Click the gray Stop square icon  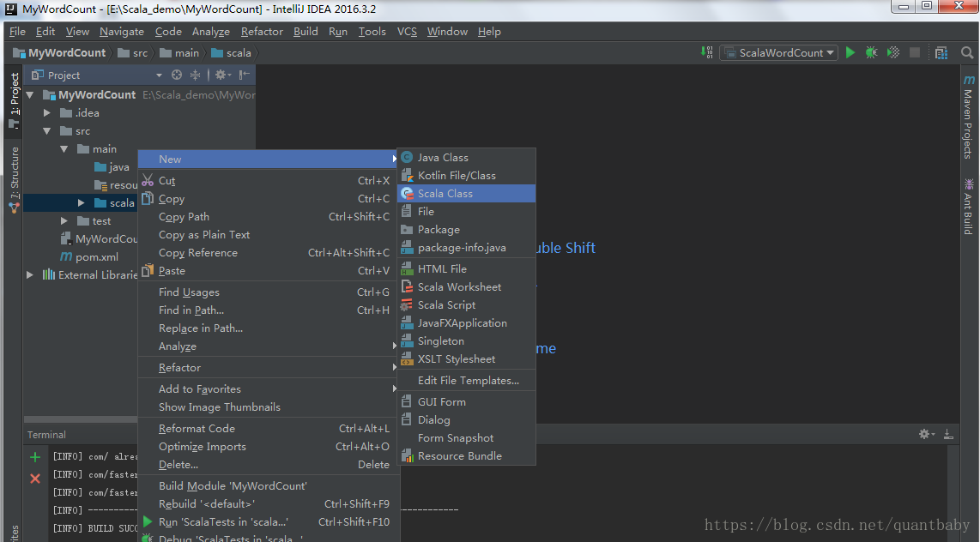[x=915, y=52]
